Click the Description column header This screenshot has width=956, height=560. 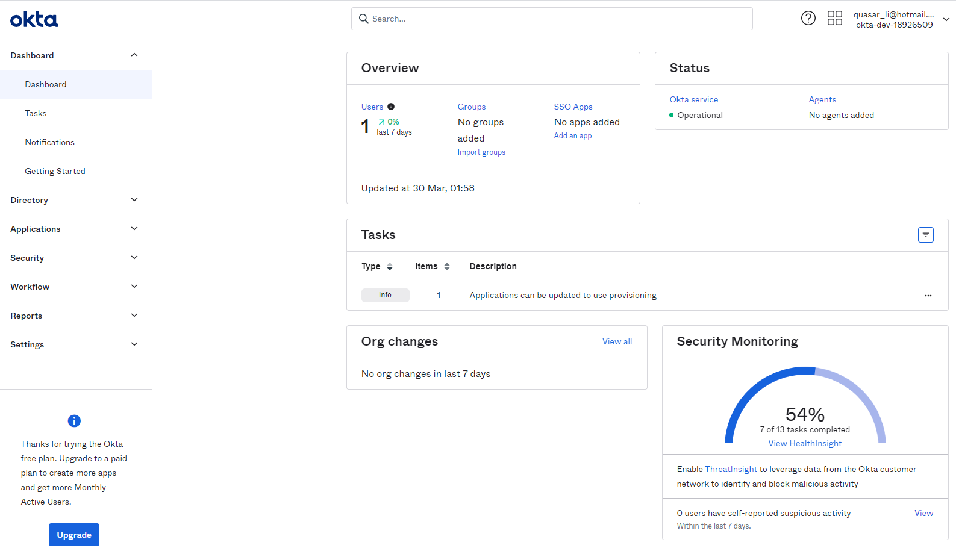point(493,266)
